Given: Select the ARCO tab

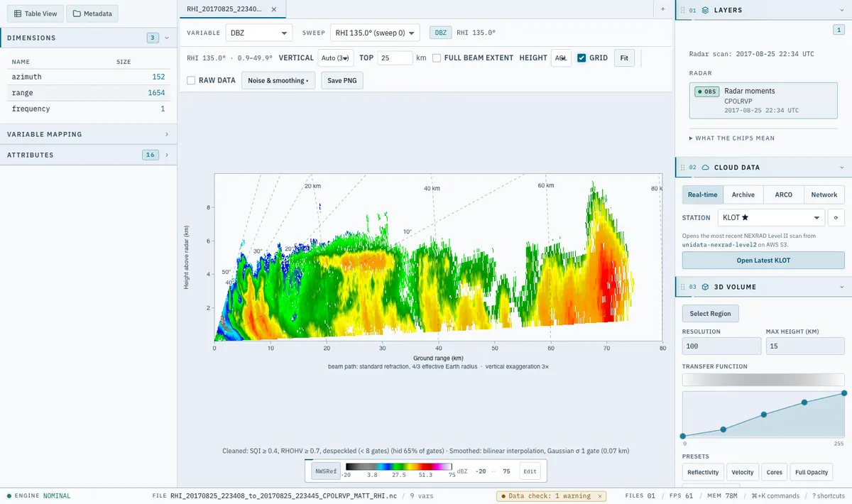Looking at the screenshot, I should [784, 195].
